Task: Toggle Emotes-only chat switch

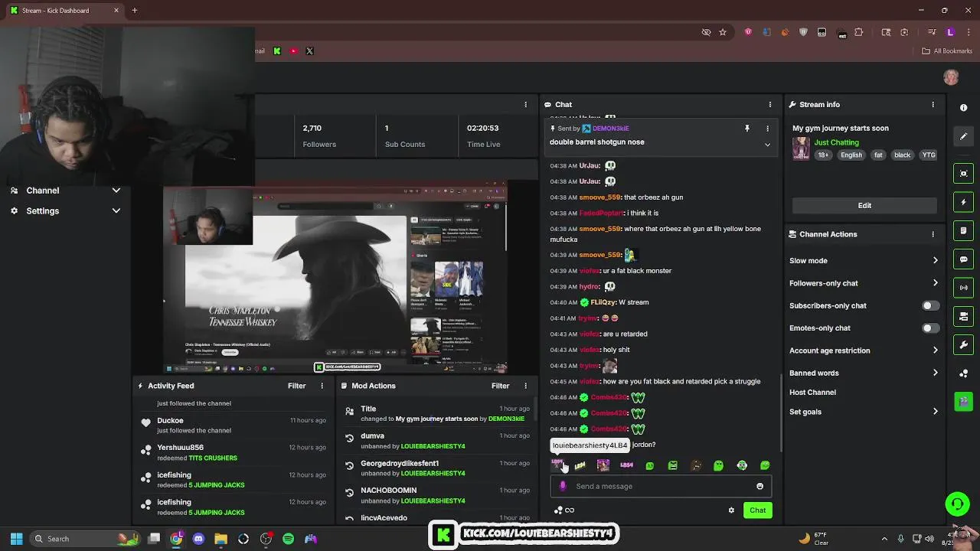Action: coord(929,328)
